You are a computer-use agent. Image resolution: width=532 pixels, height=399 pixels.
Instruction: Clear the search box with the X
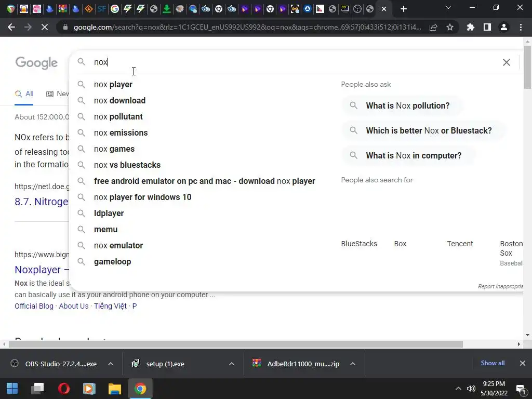point(506,62)
